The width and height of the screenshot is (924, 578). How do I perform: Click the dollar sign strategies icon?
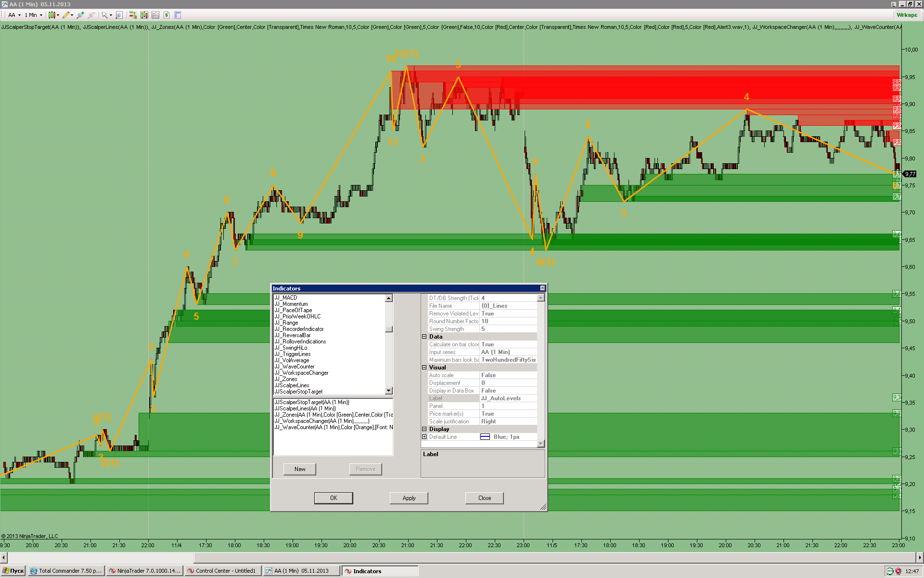coord(167,15)
